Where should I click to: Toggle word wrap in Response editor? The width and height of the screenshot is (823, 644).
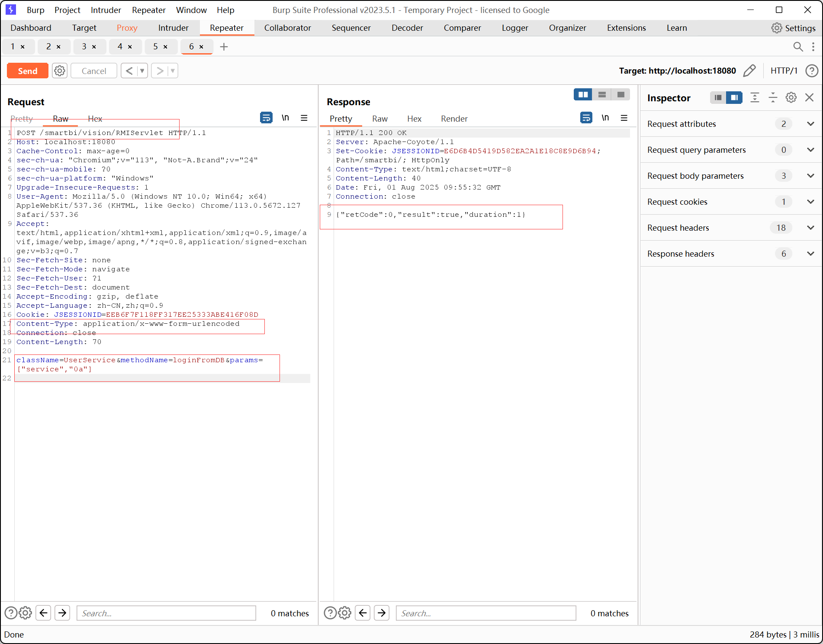pyautogui.click(x=586, y=118)
